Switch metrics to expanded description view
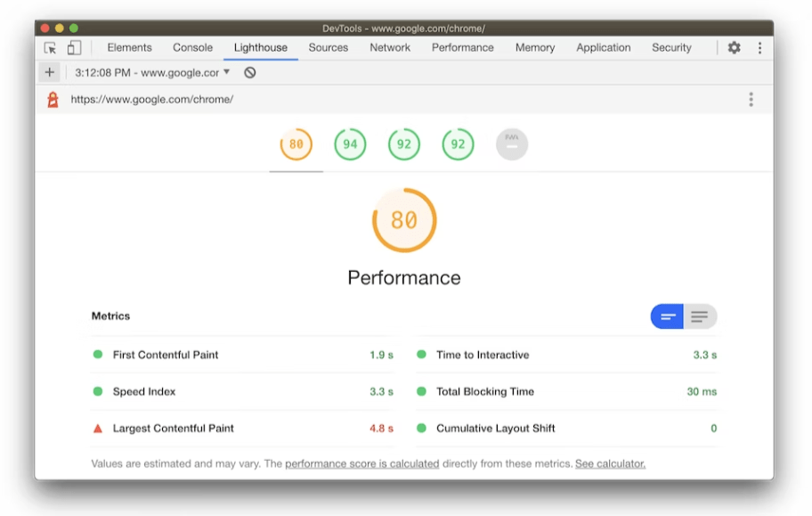 [x=700, y=316]
